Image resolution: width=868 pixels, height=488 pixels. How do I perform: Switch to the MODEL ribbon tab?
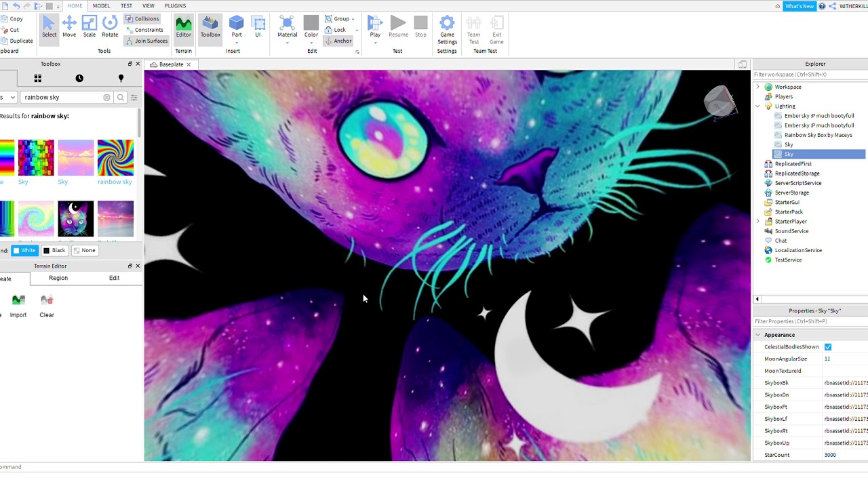pyautogui.click(x=101, y=6)
